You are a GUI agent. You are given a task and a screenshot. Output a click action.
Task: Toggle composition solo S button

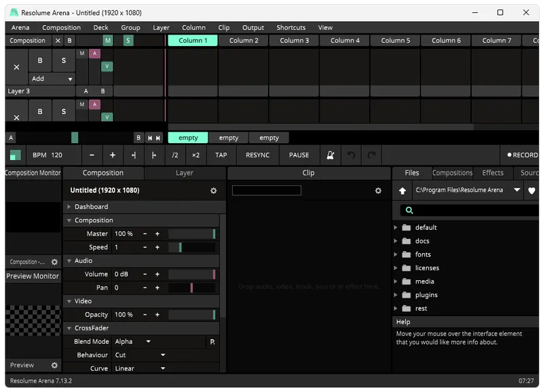click(128, 41)
